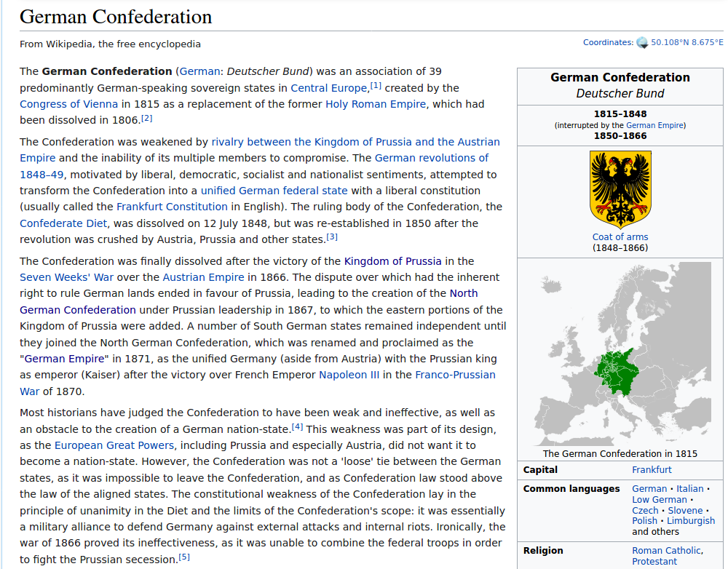Click the 'Religion' infobox label
The width and height of the screenshot is (728, 569).
pyautogui.click(x=543, y=550)
